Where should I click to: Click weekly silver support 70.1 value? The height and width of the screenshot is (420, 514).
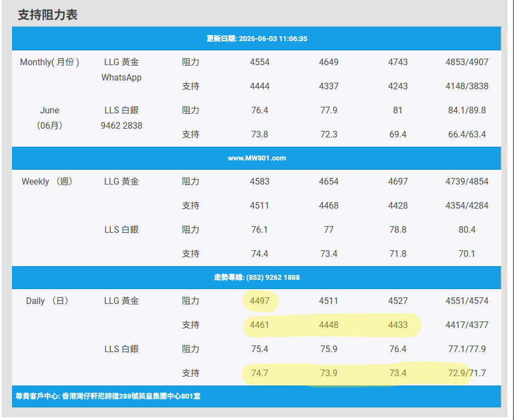pyautogui.click(x=467, y=254)
